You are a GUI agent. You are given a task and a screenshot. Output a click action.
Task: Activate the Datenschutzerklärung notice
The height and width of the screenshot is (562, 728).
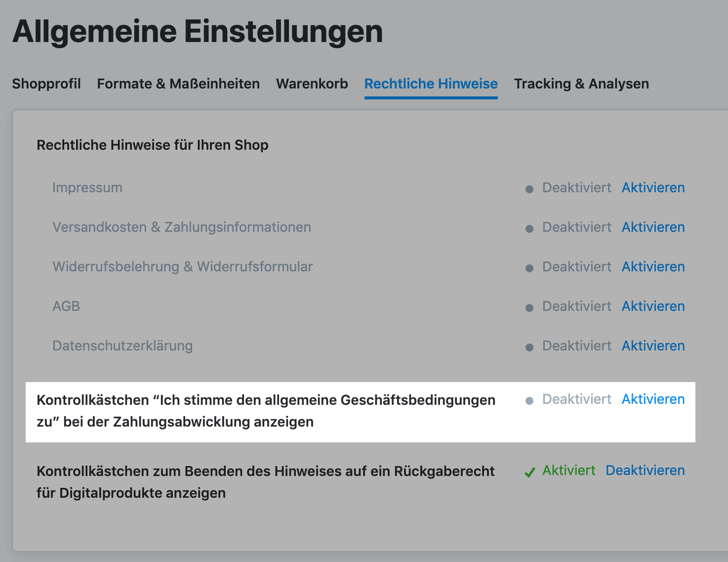tap(653, 346)
